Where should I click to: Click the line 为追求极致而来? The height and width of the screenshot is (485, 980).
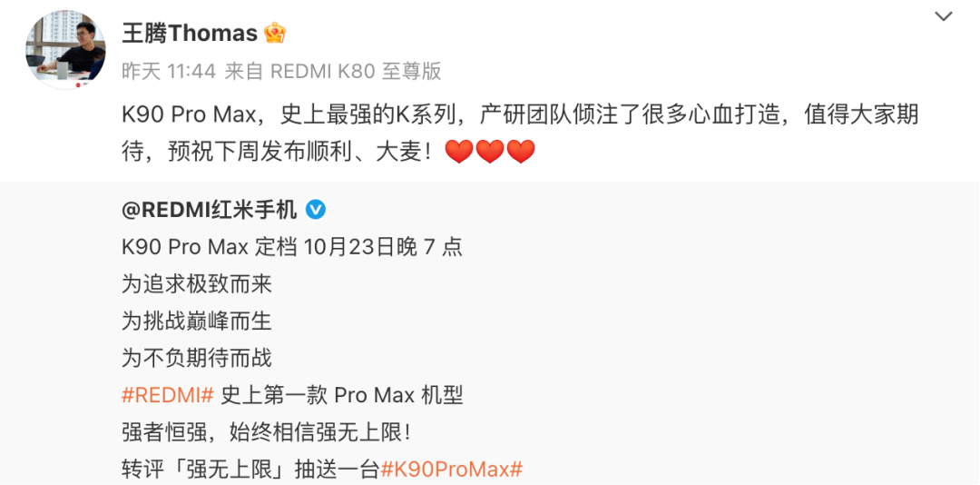tap(197, 285)
